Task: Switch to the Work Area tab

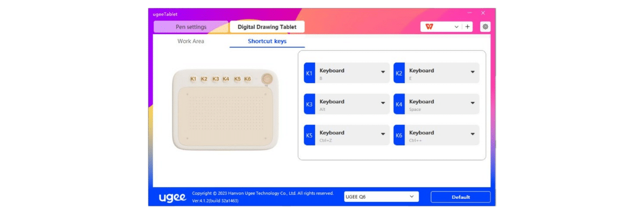Action: (x=190, y=41)
